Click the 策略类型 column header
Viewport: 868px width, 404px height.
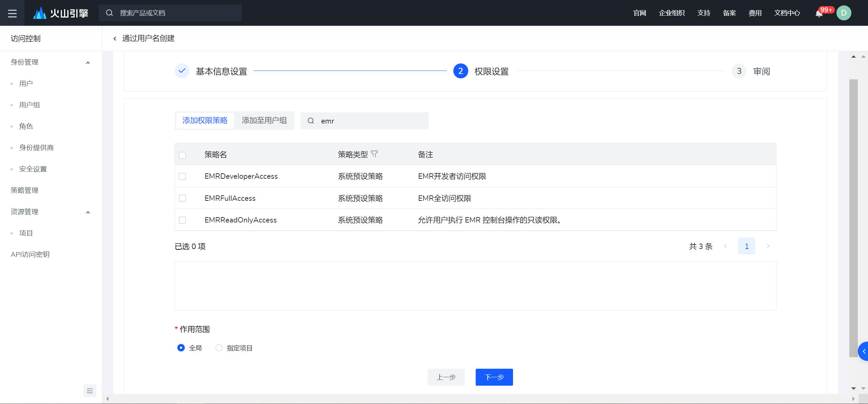[x=353, y=155]
